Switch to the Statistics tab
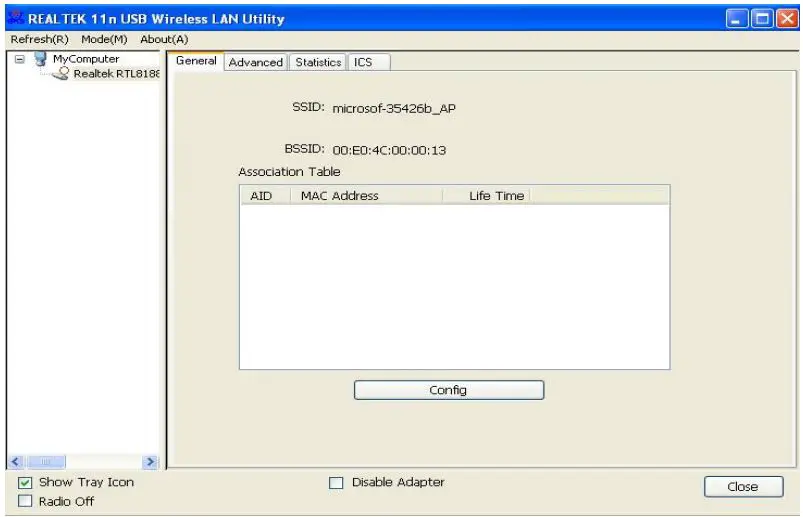Screen dimensions: 803x517 pyautogui.click(x=318, y=62)
